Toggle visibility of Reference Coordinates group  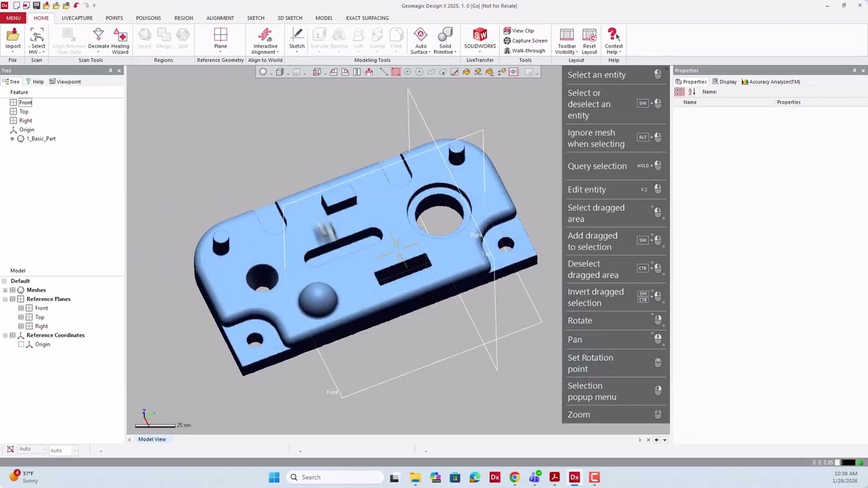pos(12,335)
